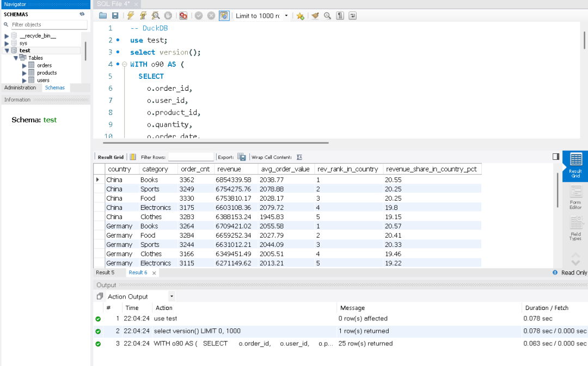This screenshot has height=366, width=588.
Task: Open the Field Types side panel
Action: click(x=575, y=227)
